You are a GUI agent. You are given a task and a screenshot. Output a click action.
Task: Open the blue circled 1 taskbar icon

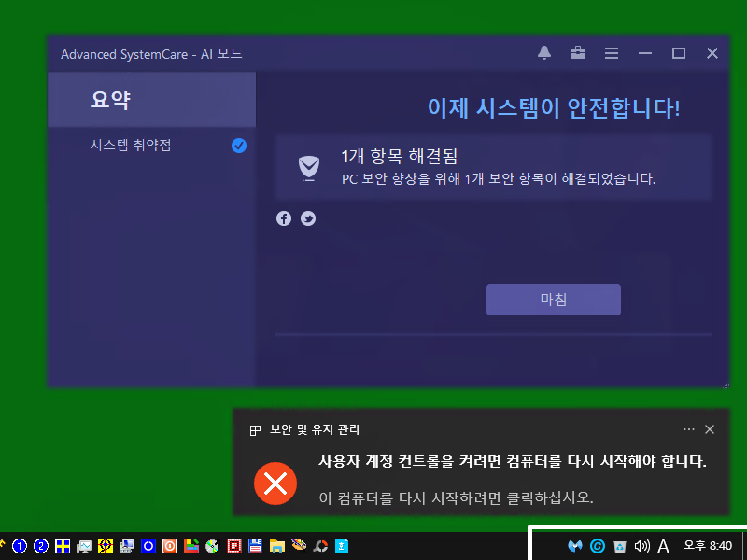point(20,546)
